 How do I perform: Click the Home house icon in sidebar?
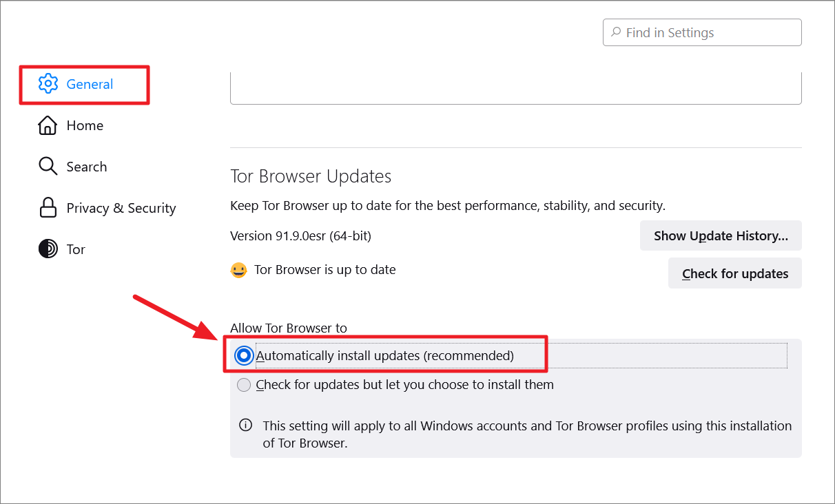(48, 125)
